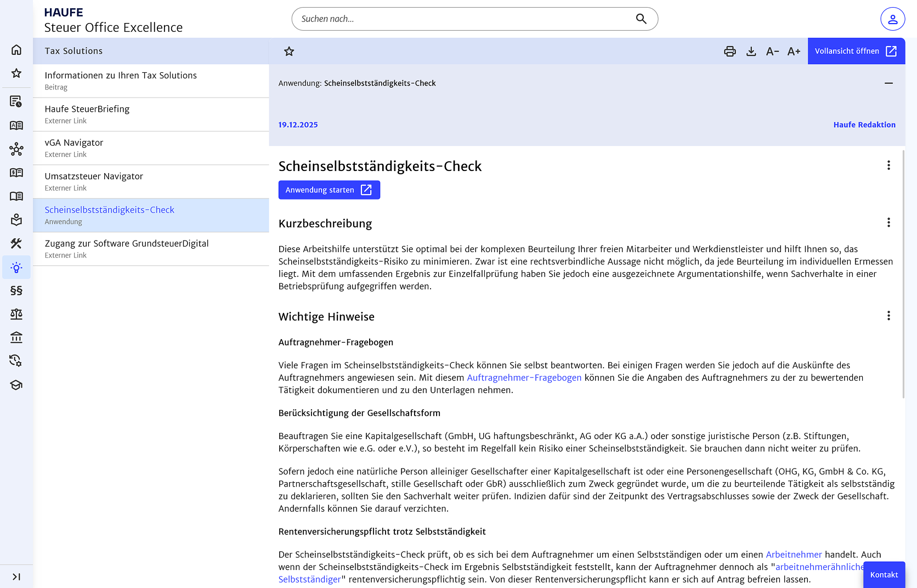This screenshot has width=917, height=588.
Task: Click the Kontakt button
Action: (884, 575)
